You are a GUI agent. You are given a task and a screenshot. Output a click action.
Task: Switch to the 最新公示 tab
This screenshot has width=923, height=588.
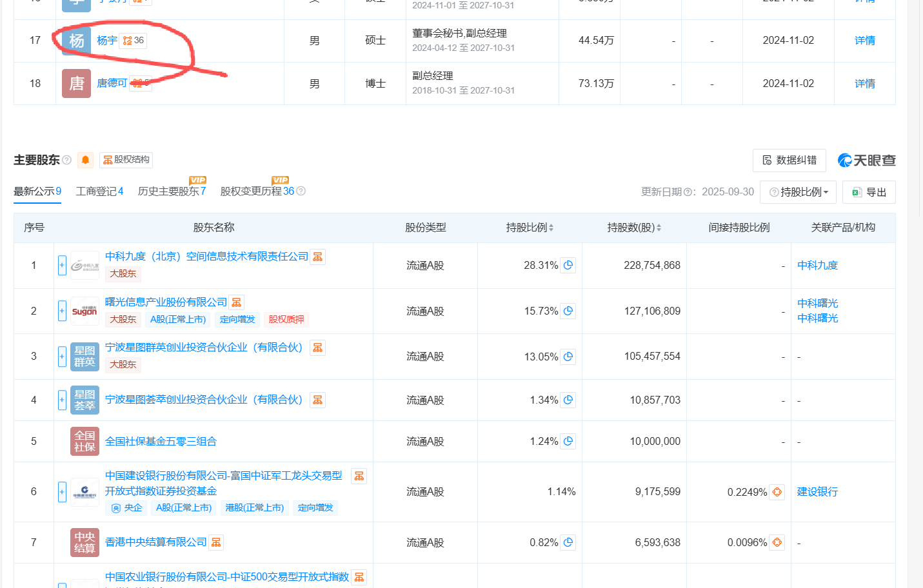pos(37,191)
